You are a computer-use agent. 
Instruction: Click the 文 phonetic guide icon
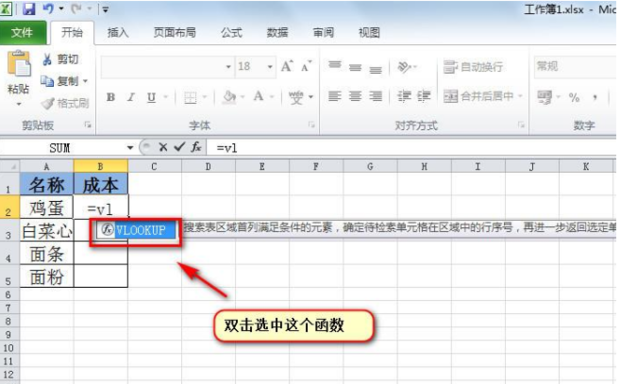tap(296, 97)
